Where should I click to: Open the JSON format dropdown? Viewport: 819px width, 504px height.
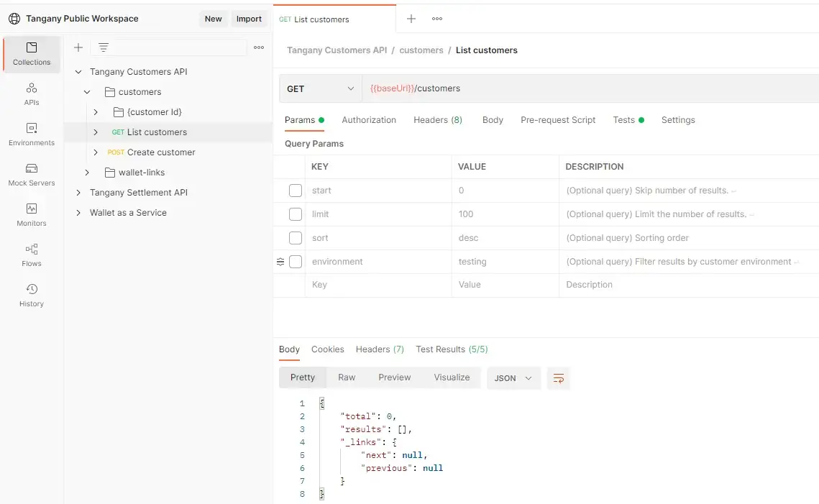coord(513,378)
